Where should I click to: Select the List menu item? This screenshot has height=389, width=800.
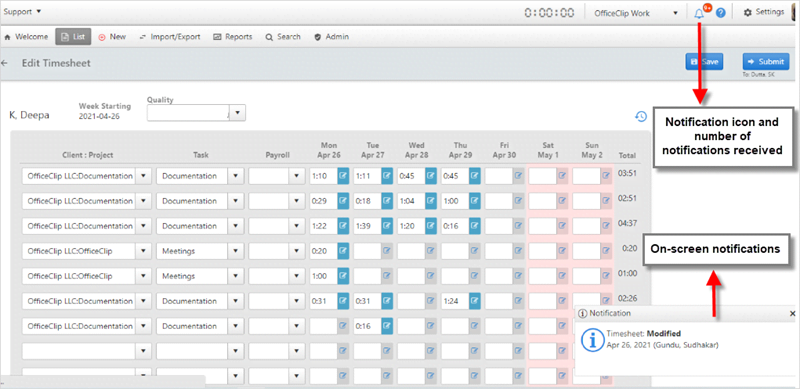(73, 37)
